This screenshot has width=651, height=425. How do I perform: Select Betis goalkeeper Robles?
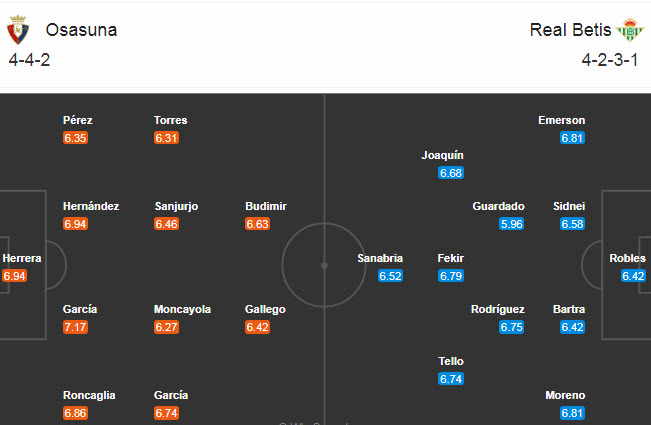coord(627,258)
